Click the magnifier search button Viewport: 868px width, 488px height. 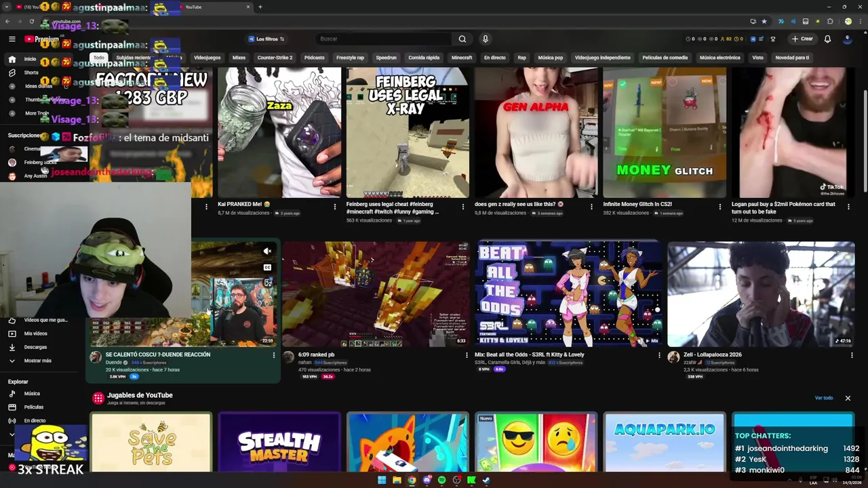click(x=462, y=39)
